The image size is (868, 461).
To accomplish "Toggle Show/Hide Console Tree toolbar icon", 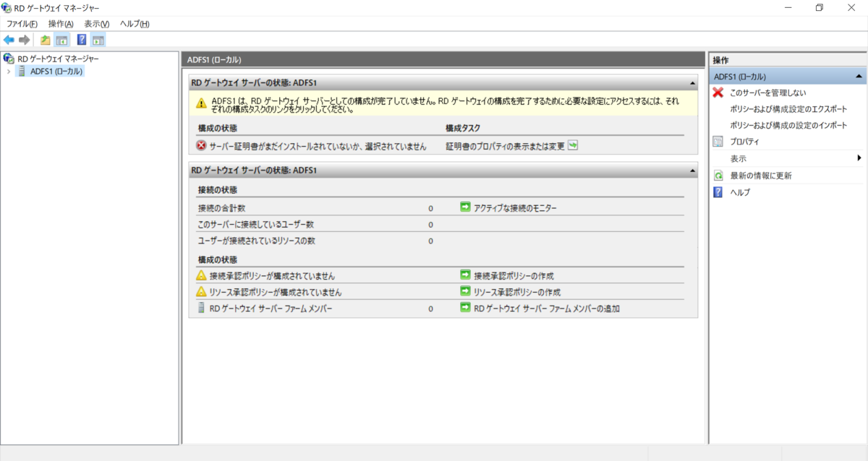I will tap(61, 40).
